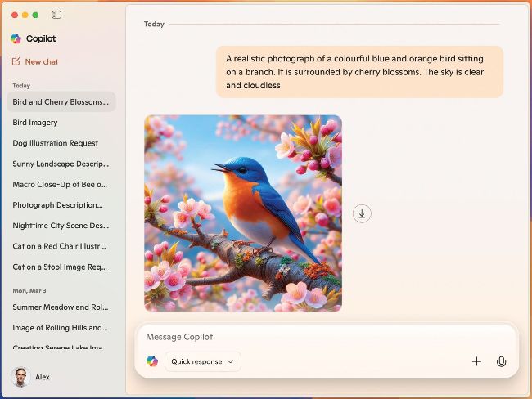Download the generated bird image
The height and width of the screenshot is (399, 532).
362,213
